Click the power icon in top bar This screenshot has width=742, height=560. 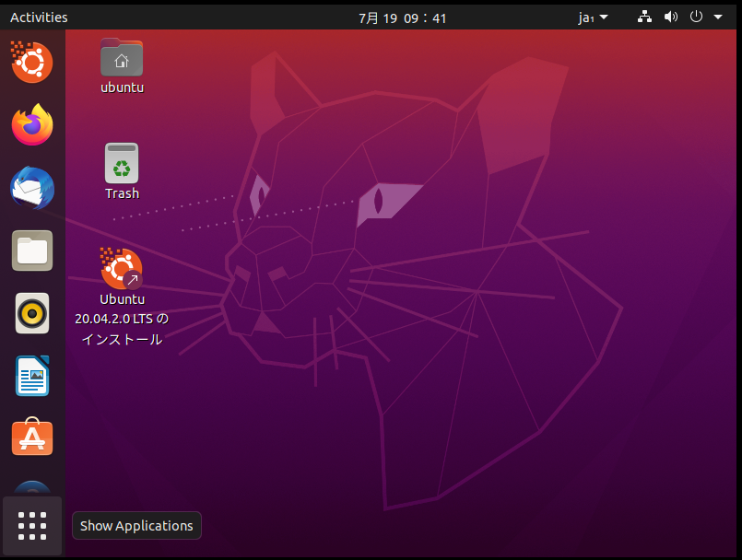pos(696,17)
